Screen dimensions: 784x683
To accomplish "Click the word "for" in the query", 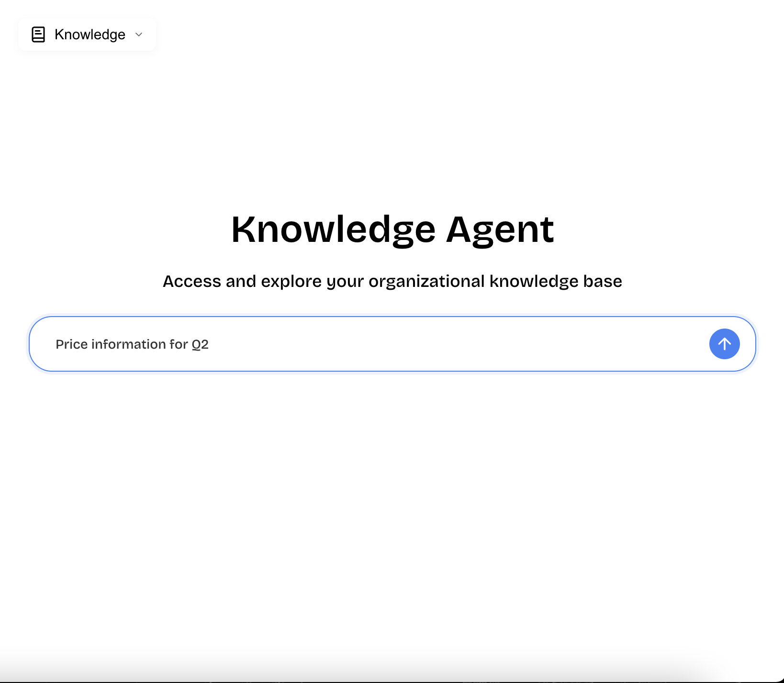I will pos(179,344).
